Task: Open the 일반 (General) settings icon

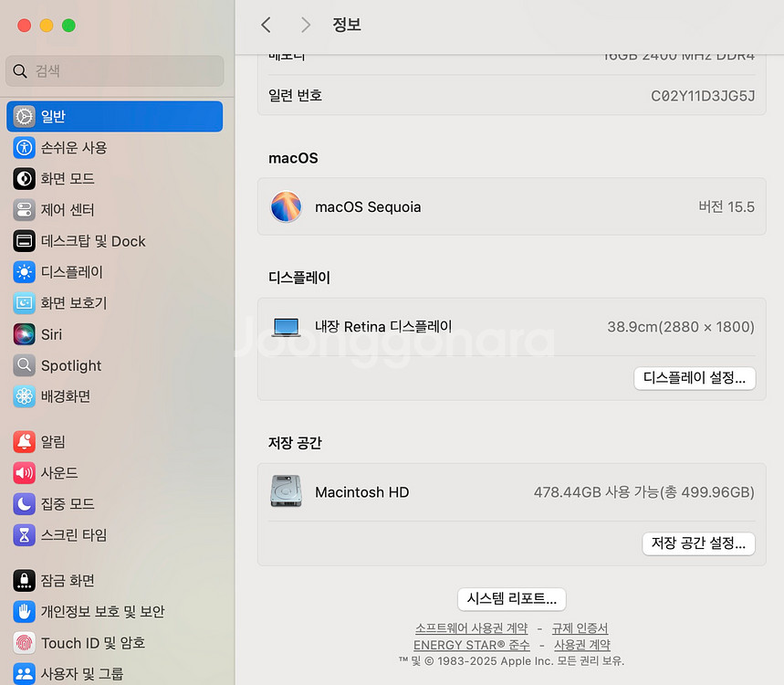Action: [24, 117]
